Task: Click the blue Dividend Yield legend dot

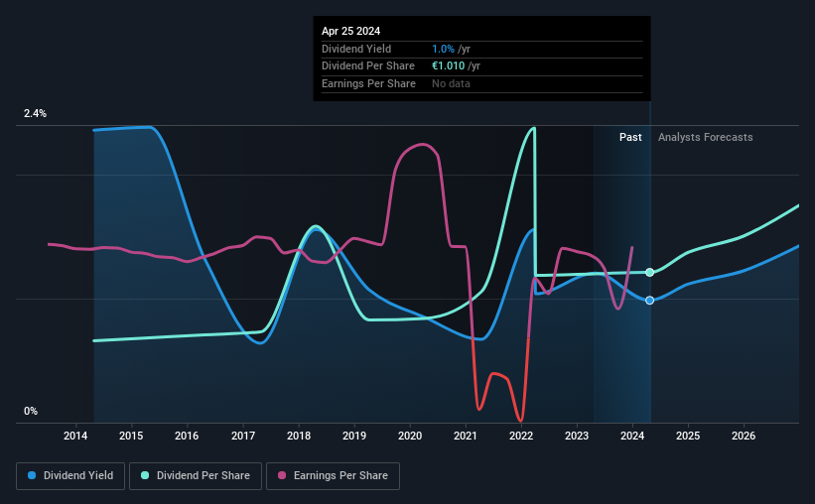Action: [x=32, y=475]
